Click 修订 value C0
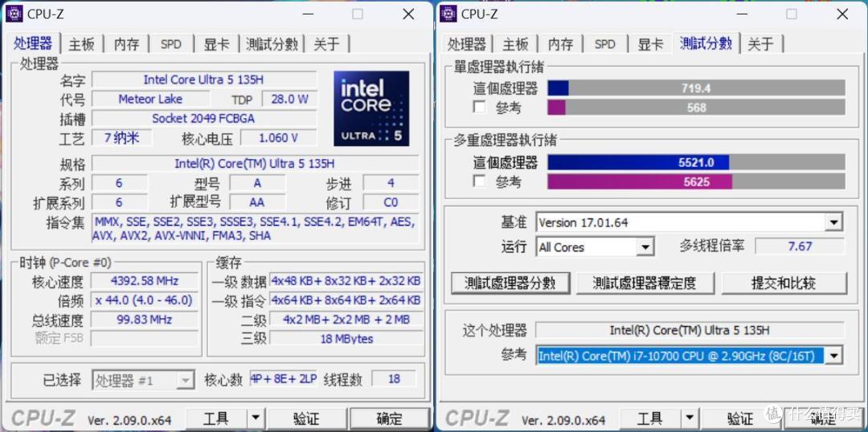The image size is (868, 432). click(x=391, y=202)
